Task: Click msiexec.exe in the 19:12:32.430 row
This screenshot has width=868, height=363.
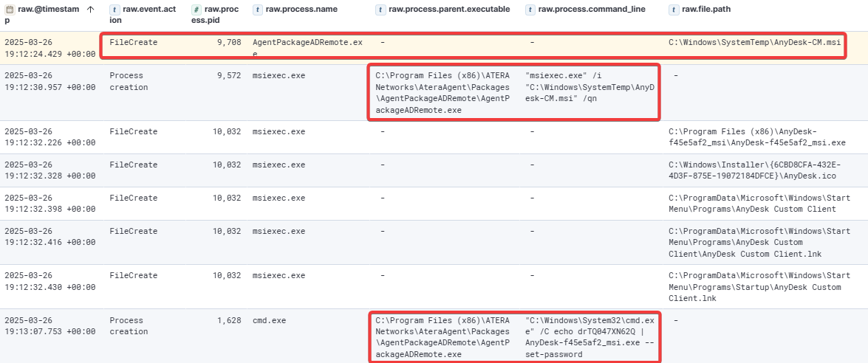Action: tap(278, 276)
